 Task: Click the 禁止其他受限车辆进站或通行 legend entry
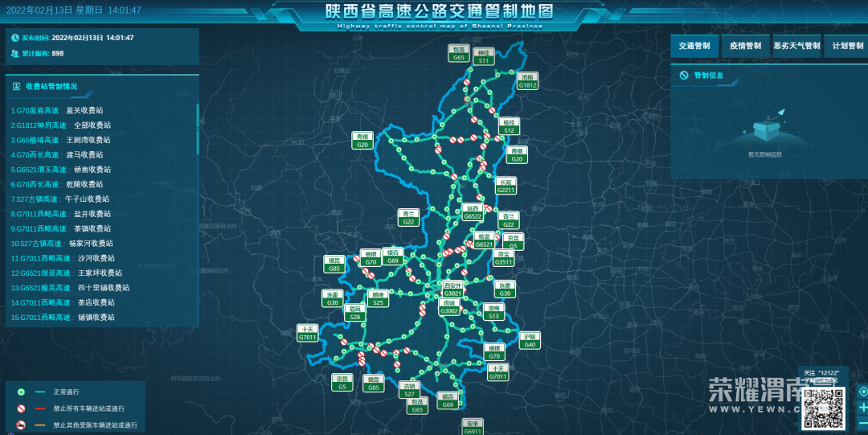coord(76,425)
